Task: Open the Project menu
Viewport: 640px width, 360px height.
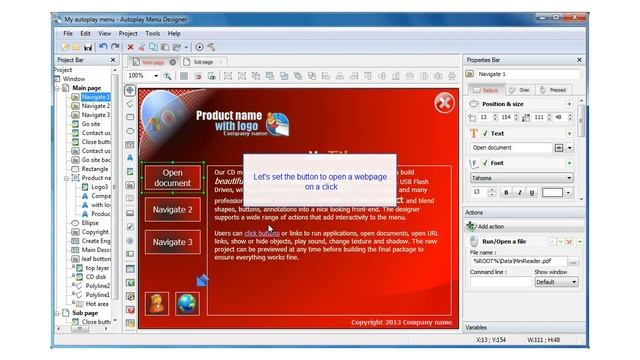Action: 128,33
